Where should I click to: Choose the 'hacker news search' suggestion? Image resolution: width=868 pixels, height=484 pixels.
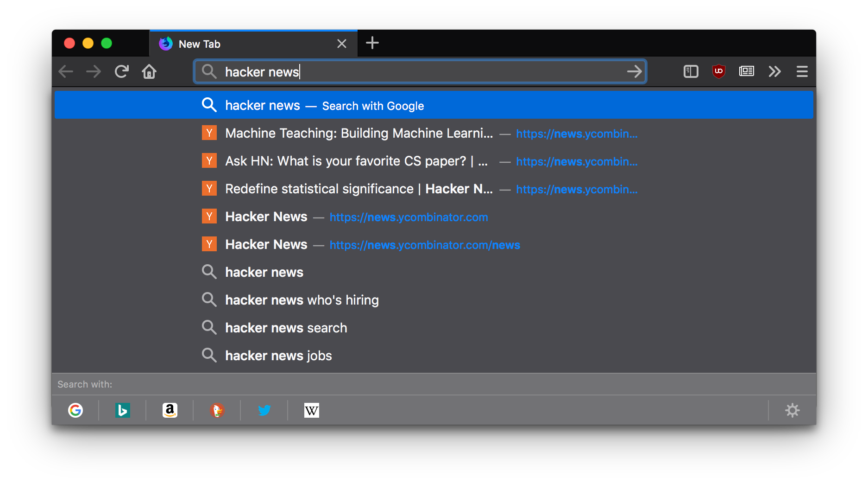click(x=434, y=328)
